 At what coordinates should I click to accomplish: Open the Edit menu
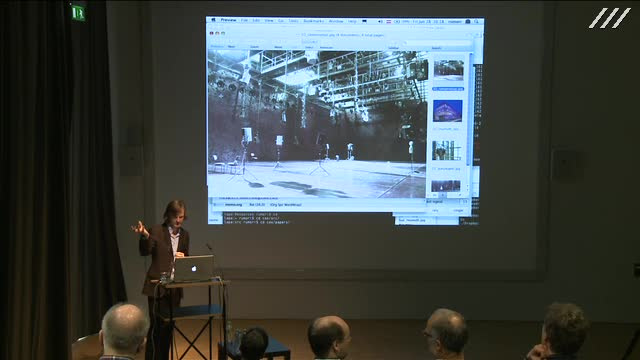click(256, 20)
